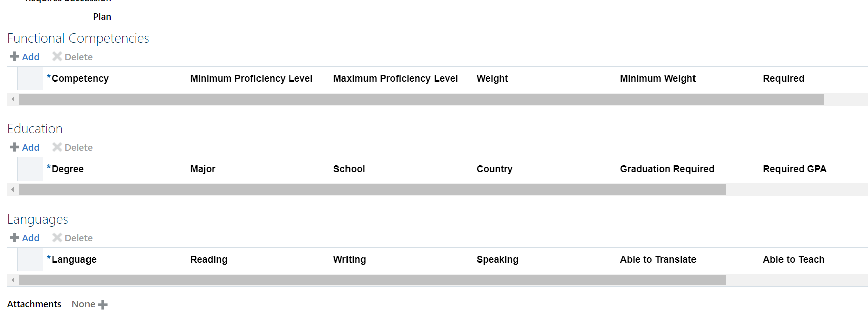Add an attachment using the plus icon next to None

click(x=103, y=304)
